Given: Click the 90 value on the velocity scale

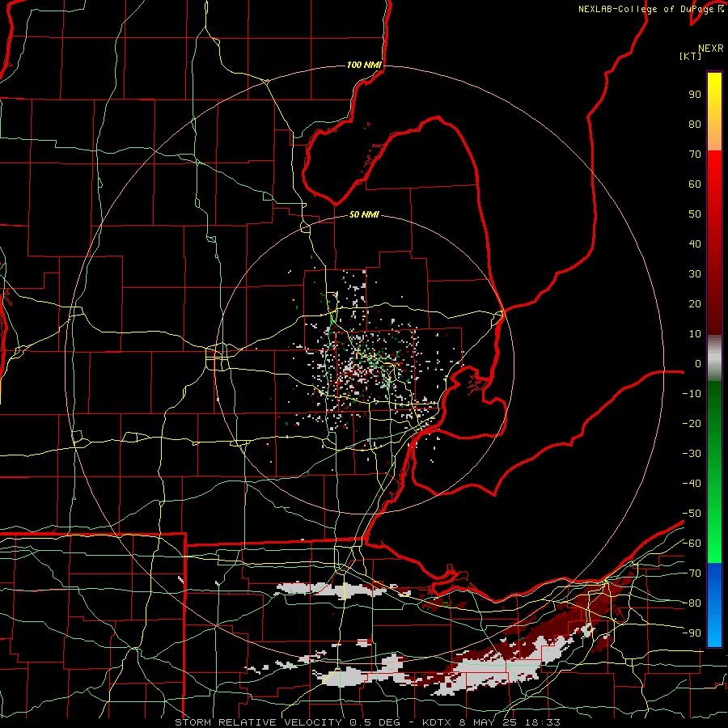Looking at the screenshot, I should [x=695, y=95].
